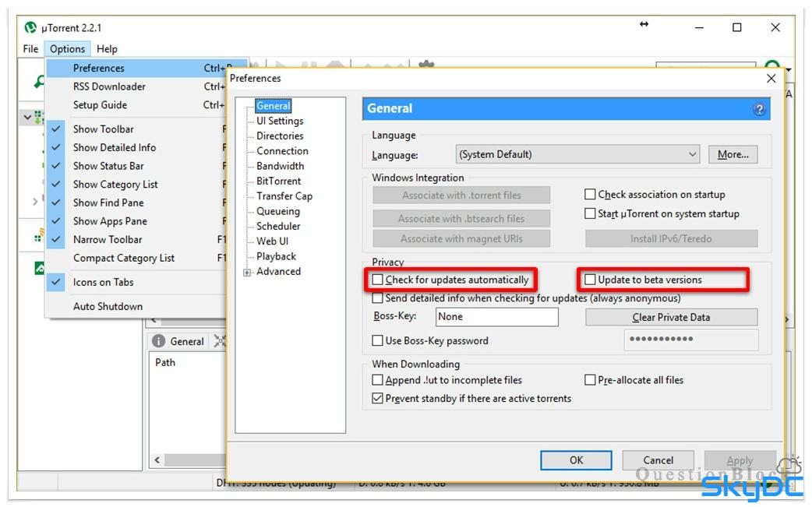Select RSS Downloader menu entry
The image size is (812, 507).
pos(137,87)
